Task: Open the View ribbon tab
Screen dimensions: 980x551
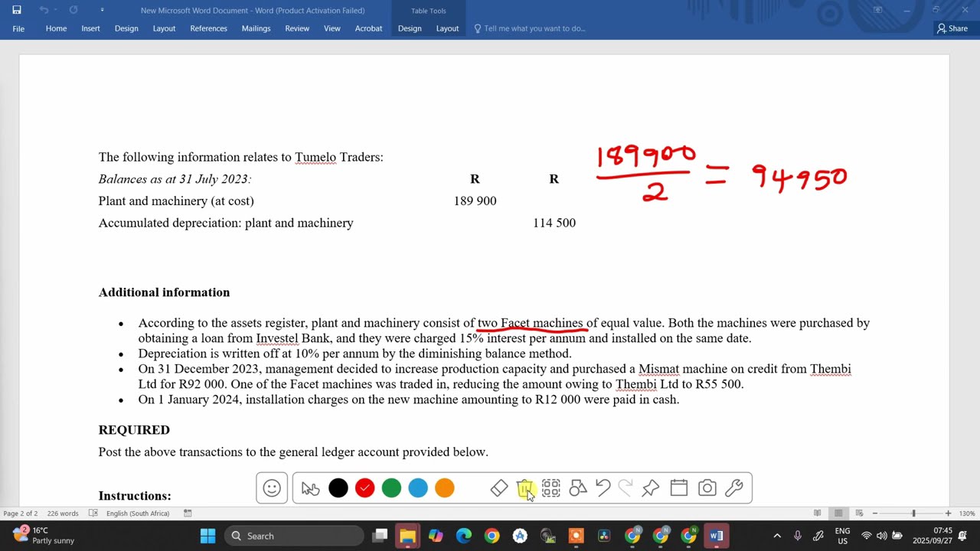Action: (x=332, y=28)
